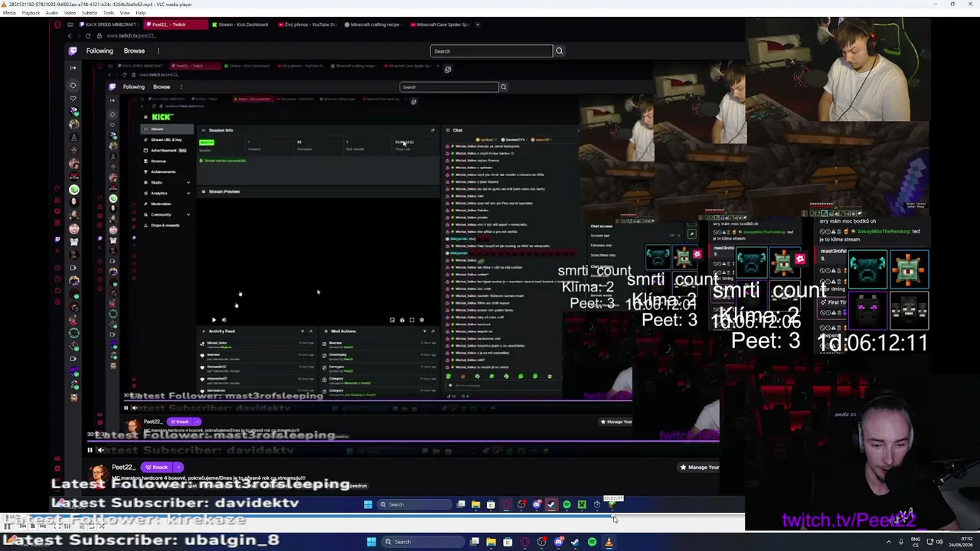The height and width of the screenshot is (551, 980).
Task: Open the VLC Tools menu
Action: pos(109,13)
